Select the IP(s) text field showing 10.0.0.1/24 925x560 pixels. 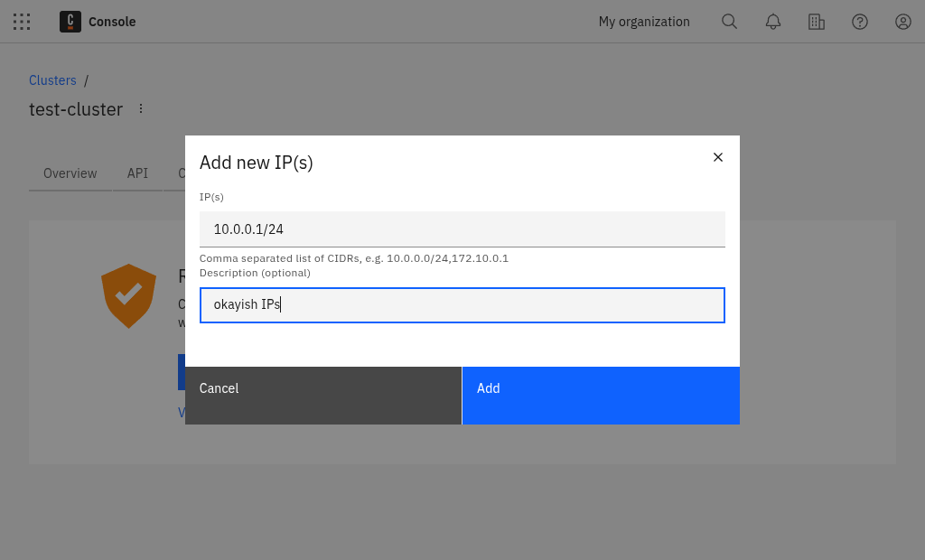462,229
